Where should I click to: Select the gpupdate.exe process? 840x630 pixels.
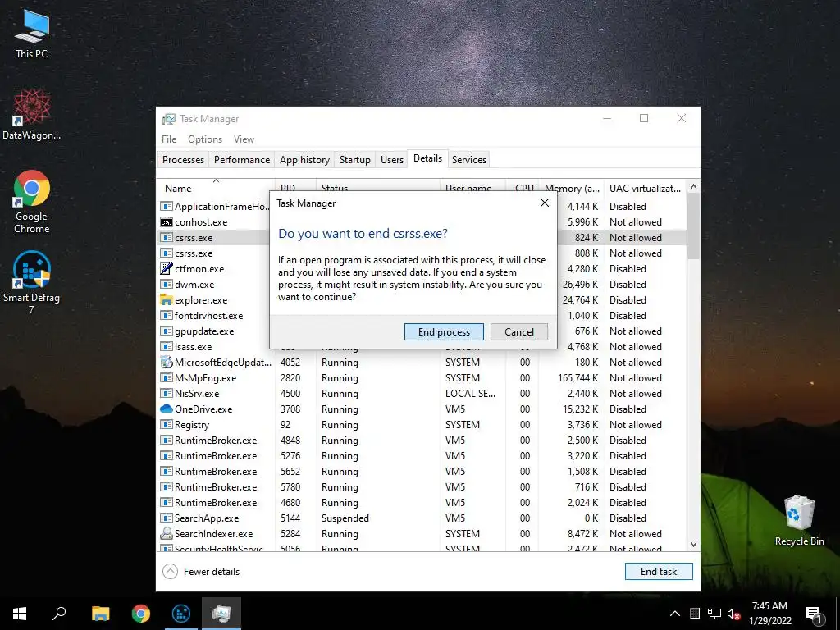point(214,331)
